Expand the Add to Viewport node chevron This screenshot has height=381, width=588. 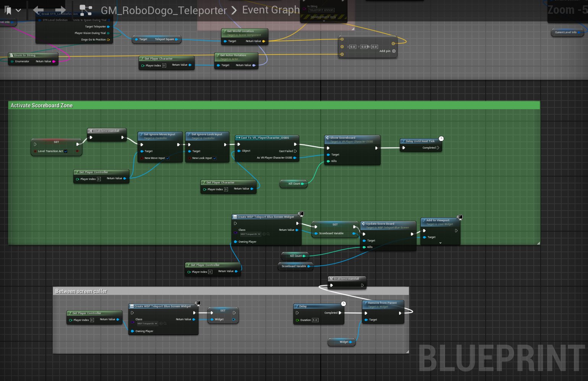coord(440,243)
